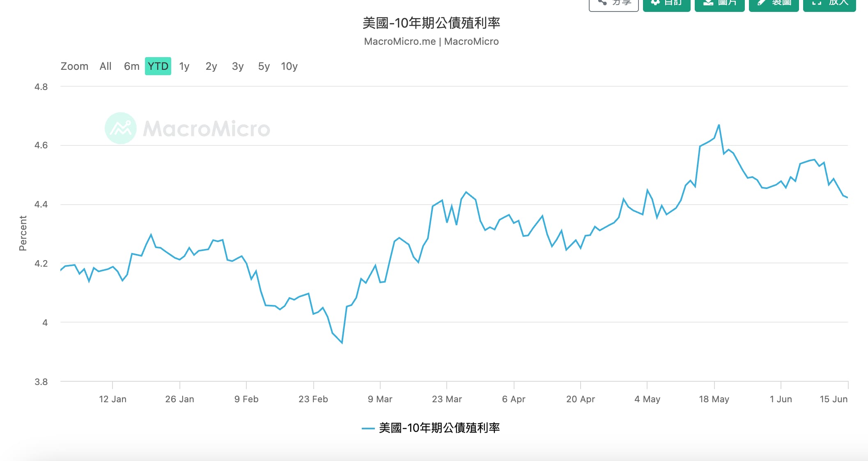The height and width of the screenshot is (461, 868).
Task: Download the chart image (圖片)
Action: (720, 4)
